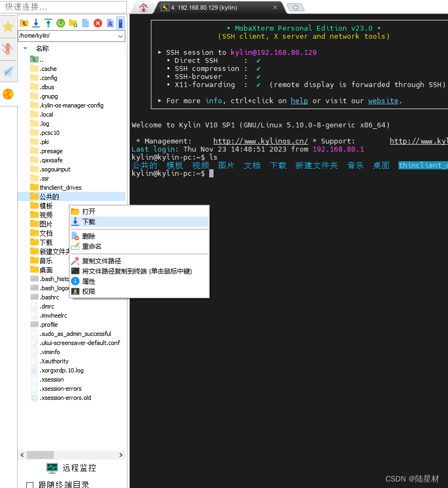Create a new file via toolbar icon
The image size is (448, 488).
(x=86, y=23)
